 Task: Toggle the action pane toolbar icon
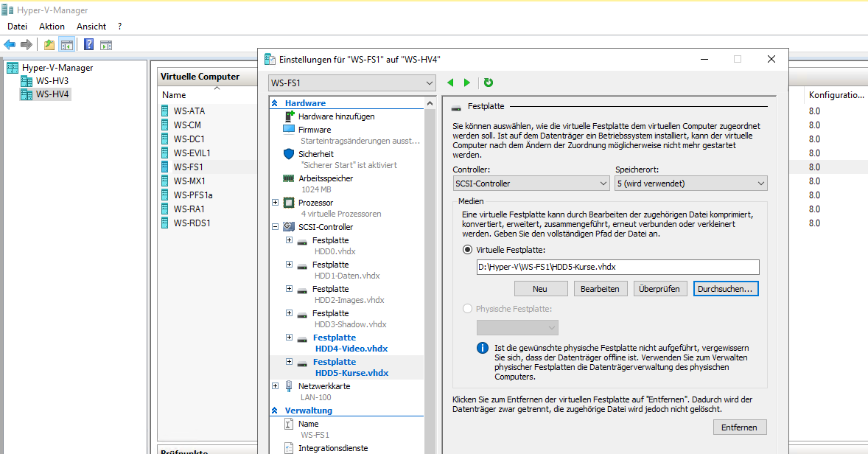[x=105, y=45]
